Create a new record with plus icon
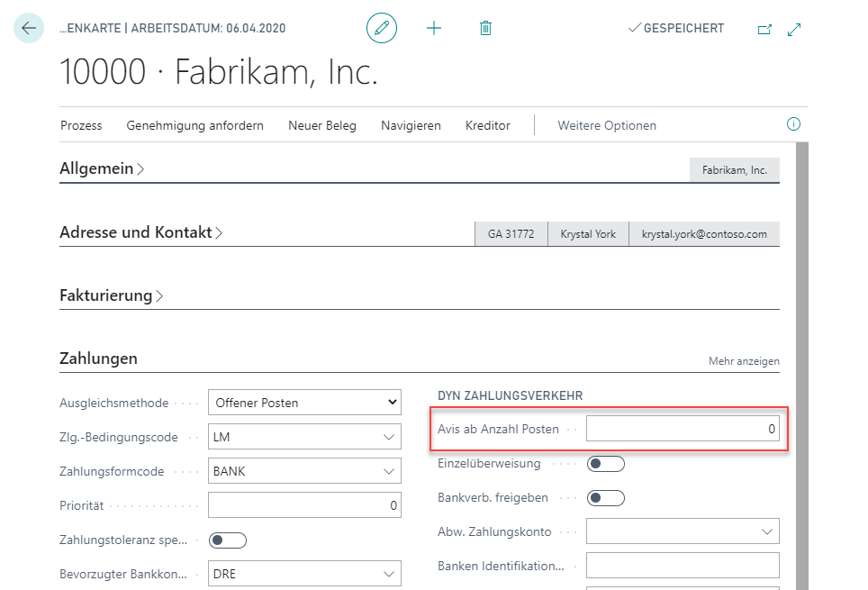The width and height of the screenshot is (868, 590). click(434, 28)
